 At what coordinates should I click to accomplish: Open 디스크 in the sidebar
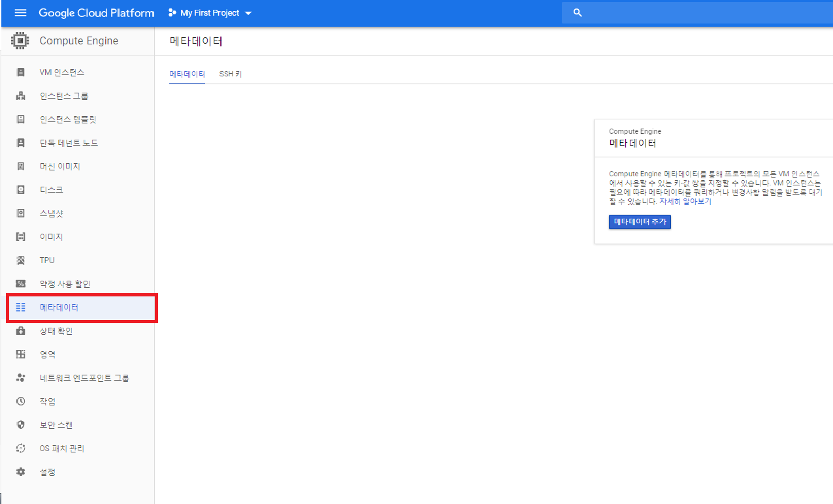[51, 190]
